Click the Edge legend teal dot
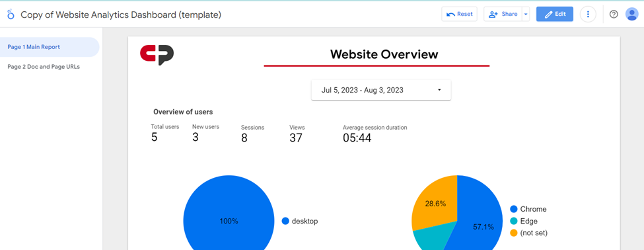Viewport: 644px width, 250px height. [x=513, y=221]
